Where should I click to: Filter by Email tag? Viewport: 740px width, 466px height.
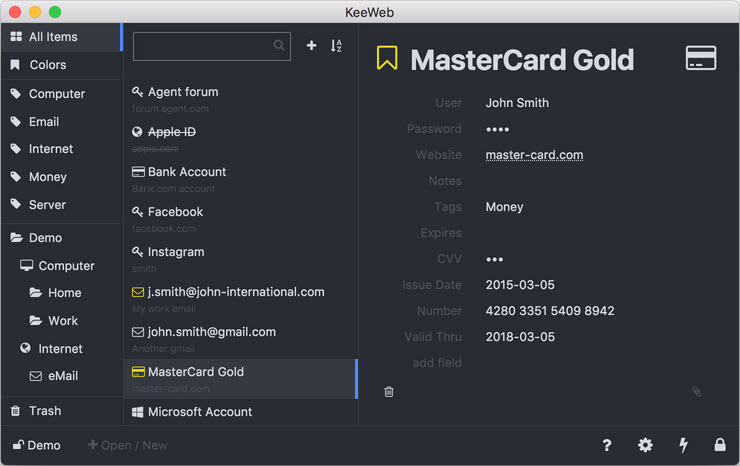[61, 121]
